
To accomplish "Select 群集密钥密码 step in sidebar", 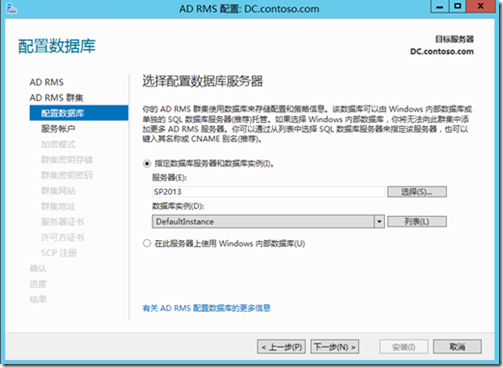I will point(67,175).
